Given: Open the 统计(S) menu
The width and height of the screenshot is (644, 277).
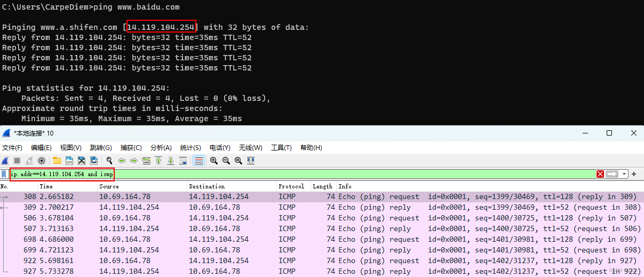Looking at the screenshot, I should click(190, 148).
